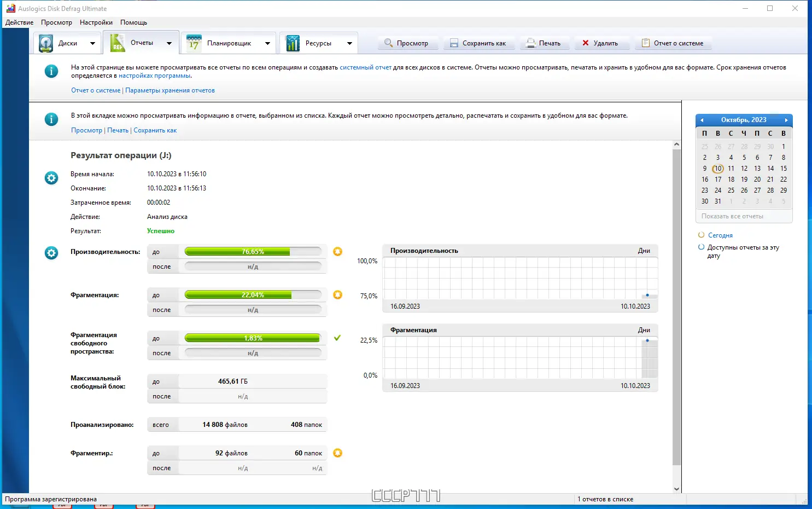Click the info icon beside the page description
812x509 pixels.
click(x=51, y=71)
